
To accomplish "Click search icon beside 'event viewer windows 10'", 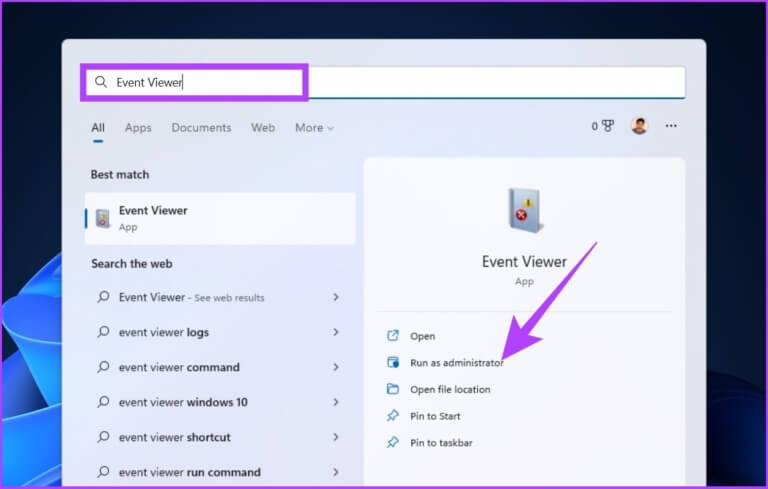I will coord(103,402).
